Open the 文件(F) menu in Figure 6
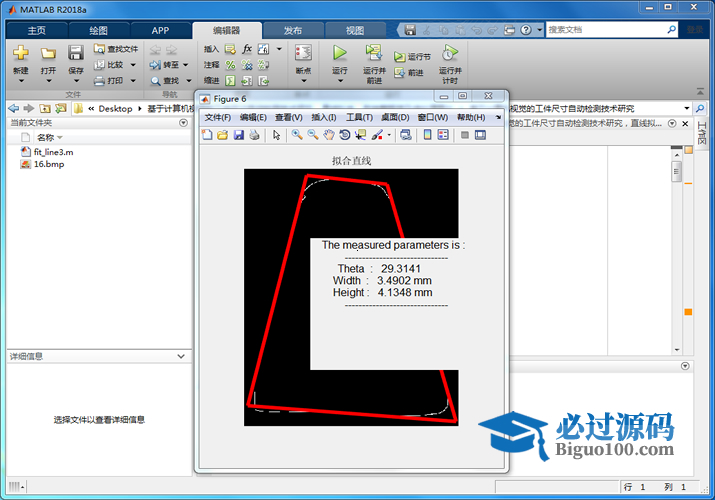Image resolution: width=715 pixels, height=500 pixels. [218, 118]
